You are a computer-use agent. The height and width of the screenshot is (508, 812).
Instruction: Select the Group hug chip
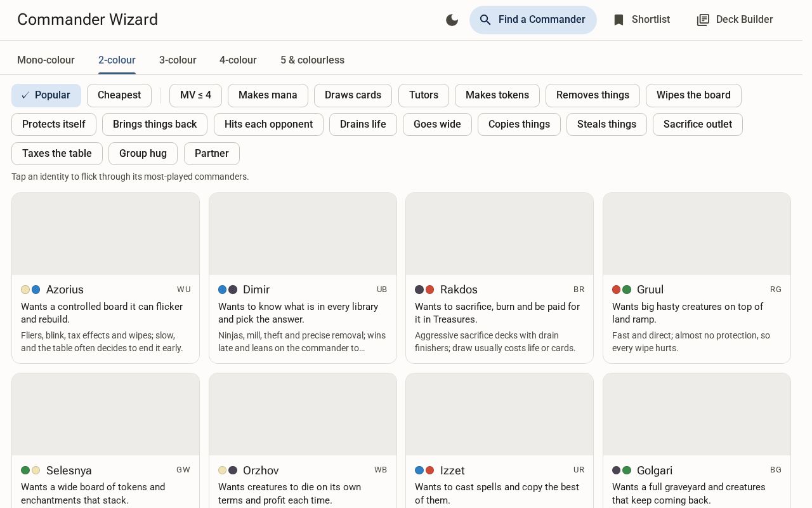143,154
